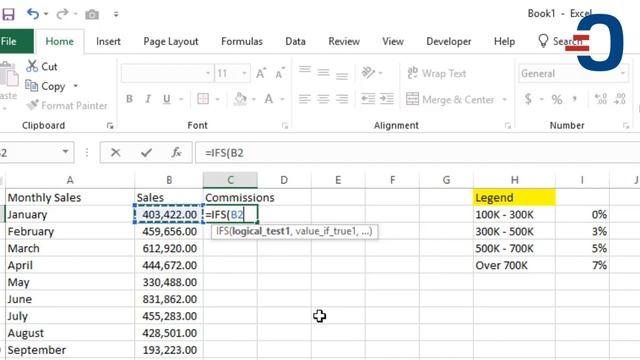Open the Undo history dropdown arrow

click(46, 14)
